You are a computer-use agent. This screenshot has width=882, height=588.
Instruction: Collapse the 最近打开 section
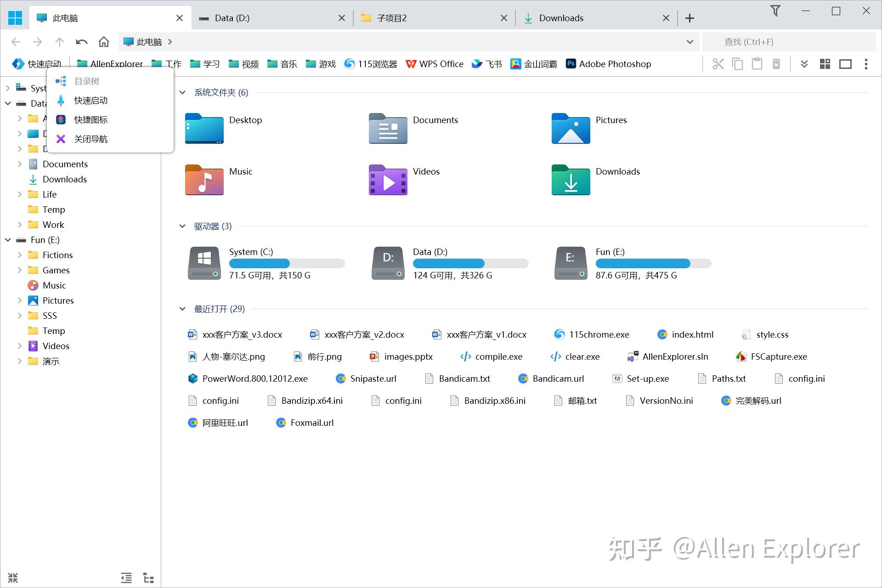click(x=182, y=309)
